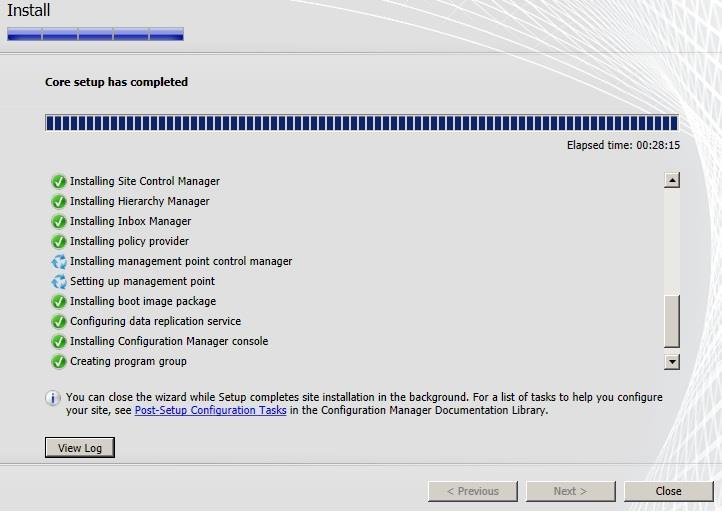
Task: Click 'Core setup has completed' heading
Action: (116, 82)
